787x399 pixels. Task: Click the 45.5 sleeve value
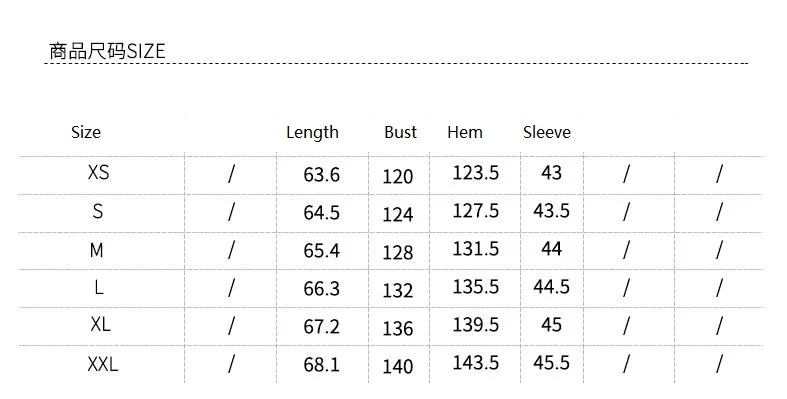pyautogui.click(x=551, y=363)
